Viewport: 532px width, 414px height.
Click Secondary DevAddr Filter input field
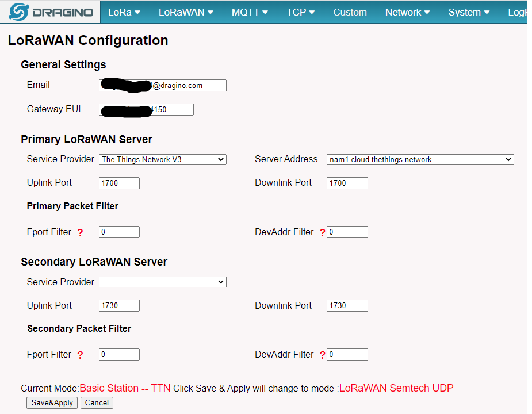(x=347, y=354)
